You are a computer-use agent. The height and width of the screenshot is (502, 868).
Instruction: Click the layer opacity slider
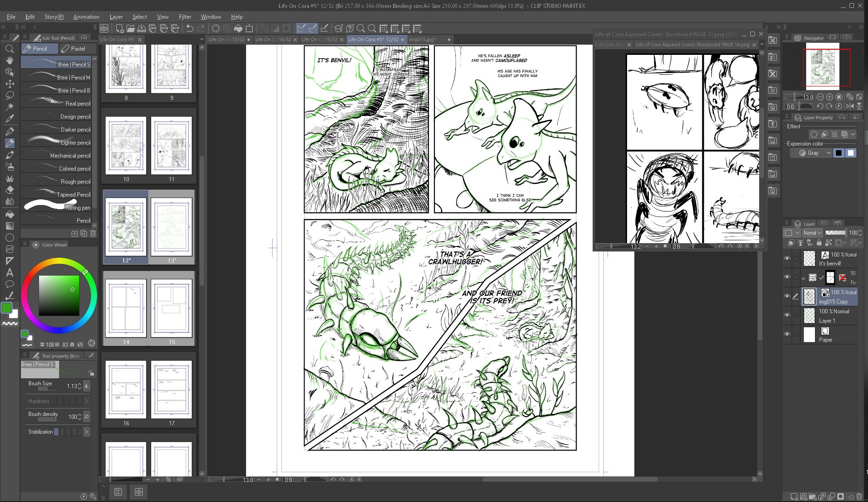pos(835,233)
